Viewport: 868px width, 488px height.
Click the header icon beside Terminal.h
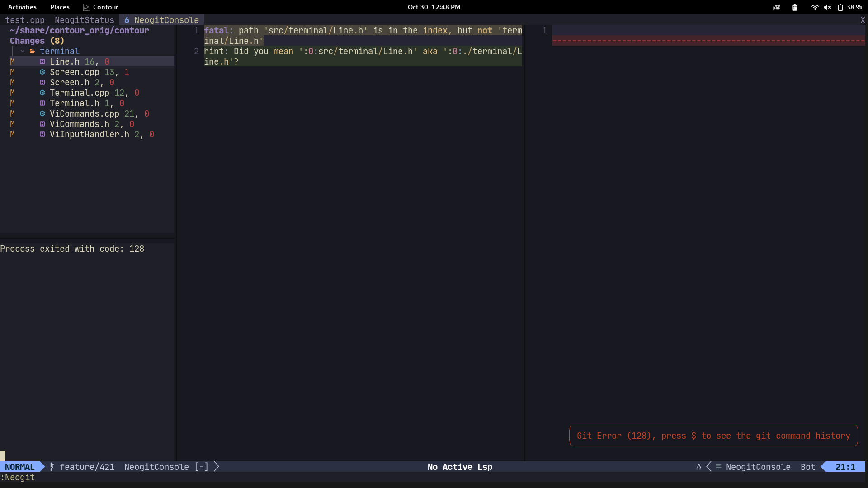click(42, 103)
